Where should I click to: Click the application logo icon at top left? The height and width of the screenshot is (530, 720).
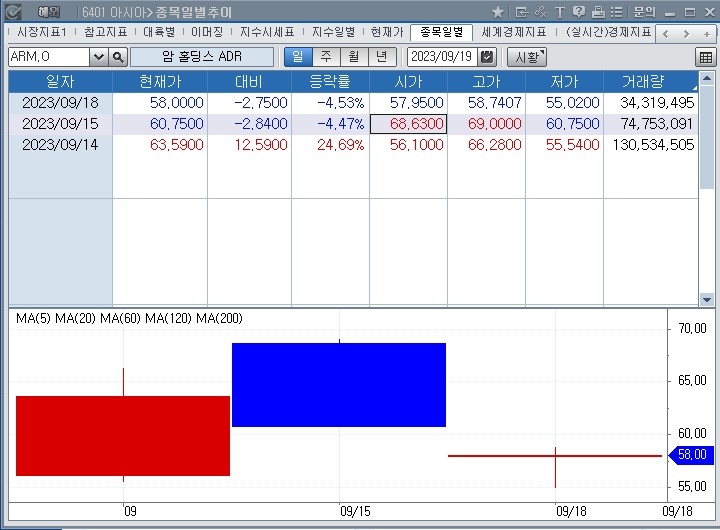(x=13, y=11)
